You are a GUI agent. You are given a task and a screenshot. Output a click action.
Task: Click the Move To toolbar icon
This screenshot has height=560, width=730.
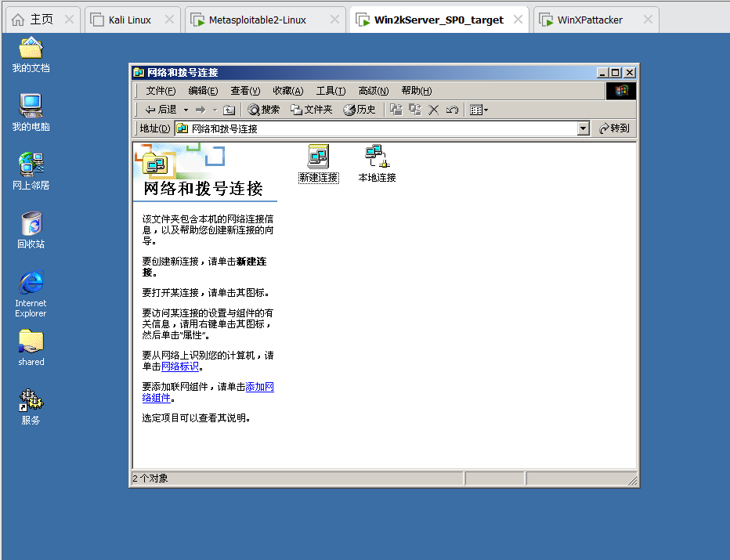tap(396, 110)
